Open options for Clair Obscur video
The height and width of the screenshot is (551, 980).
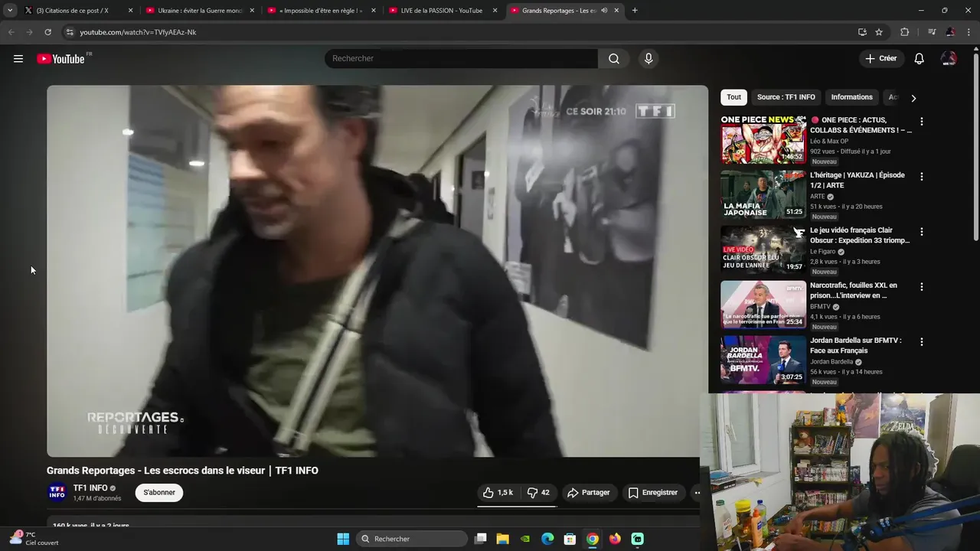(x=922, y=232)
